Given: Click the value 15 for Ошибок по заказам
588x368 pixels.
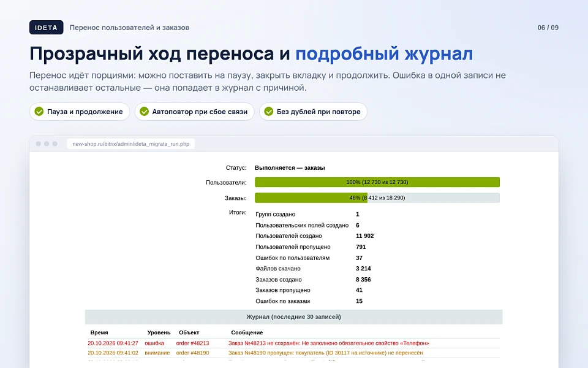Looking at the screenshot, I should (x=359, y=301).
